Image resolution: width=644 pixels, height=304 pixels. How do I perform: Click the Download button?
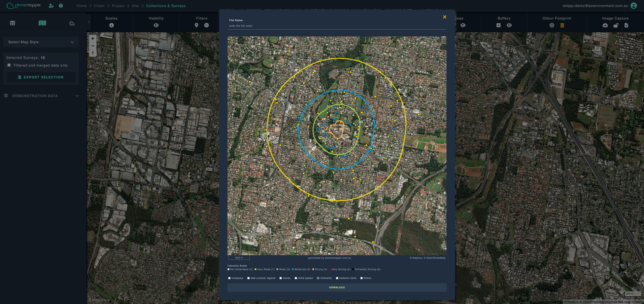(x=337, y=288)
